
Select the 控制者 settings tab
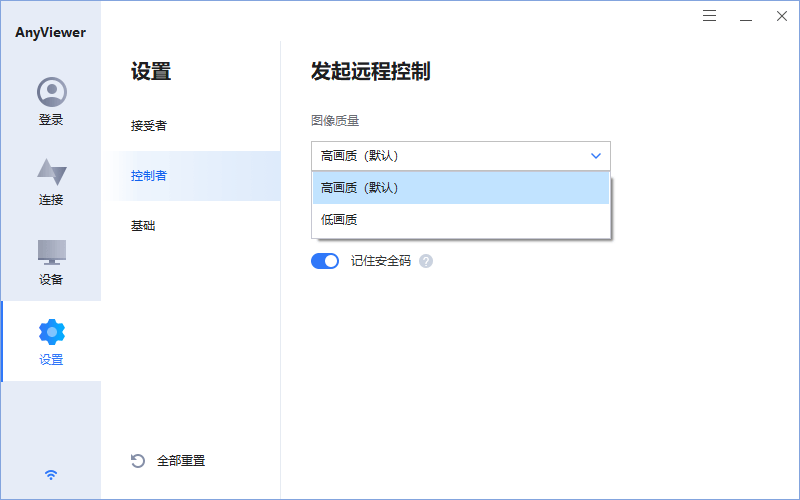coord(149,176)
